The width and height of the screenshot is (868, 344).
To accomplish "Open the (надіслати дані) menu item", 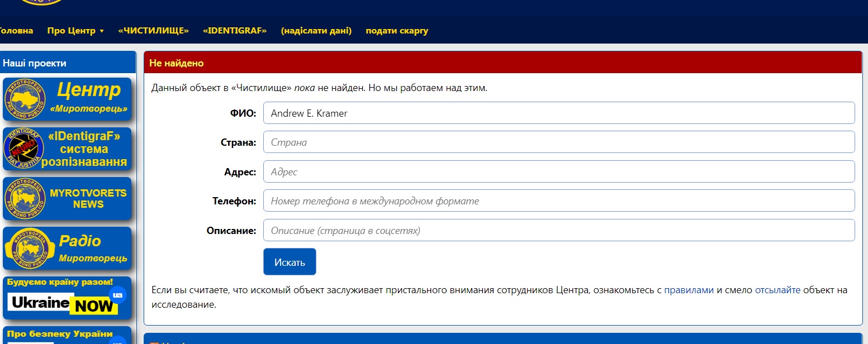I will point(316,31).
